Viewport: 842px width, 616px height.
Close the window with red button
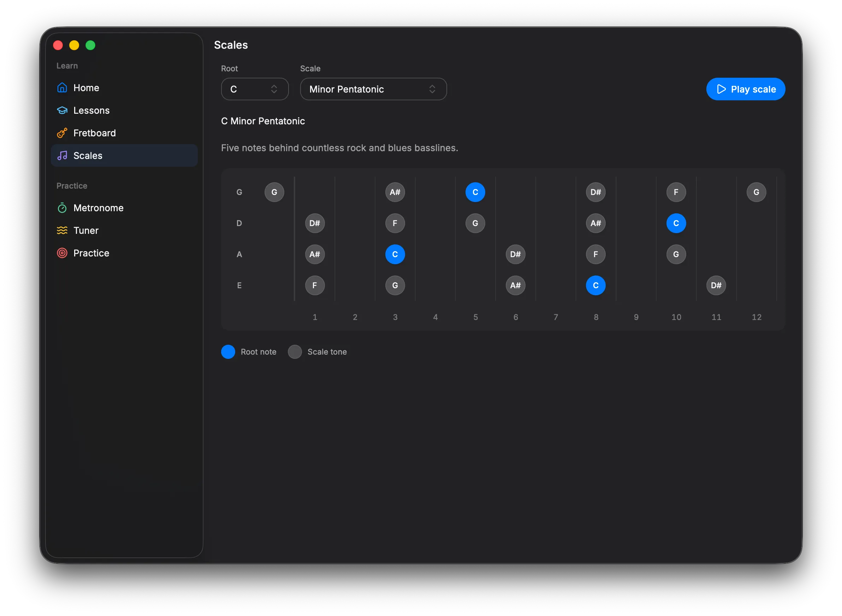(58, 45)
